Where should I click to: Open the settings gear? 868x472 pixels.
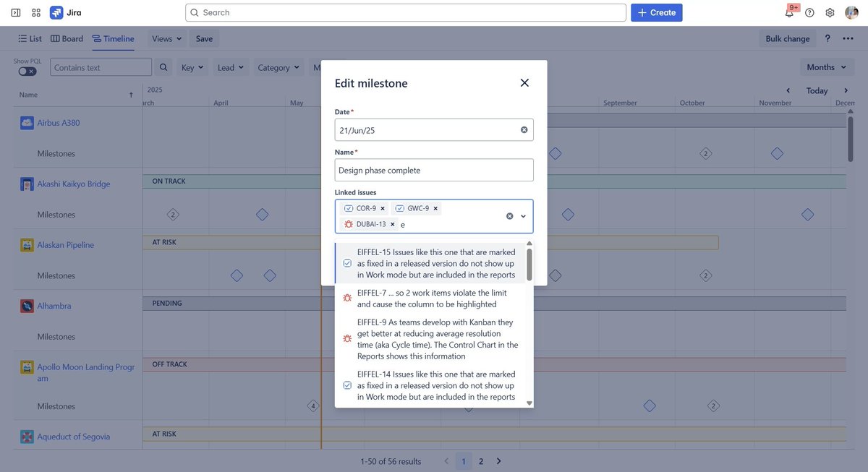coord(830,12)
